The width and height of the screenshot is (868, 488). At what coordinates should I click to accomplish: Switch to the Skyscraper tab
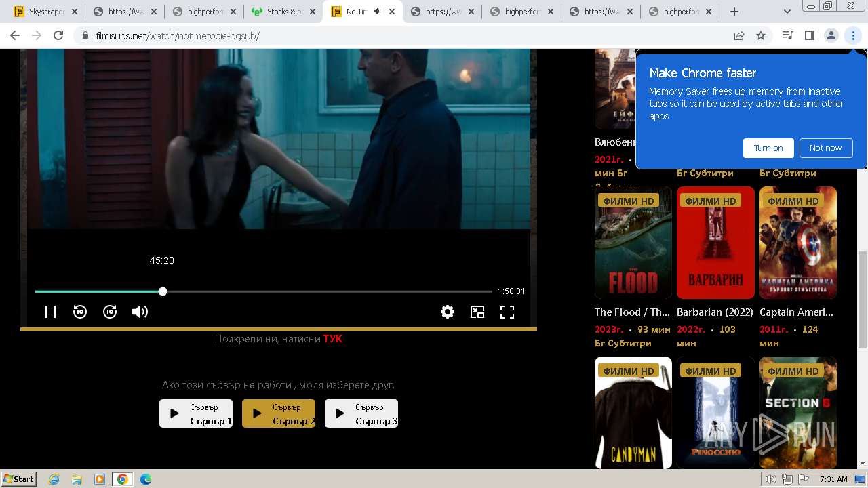46,12
